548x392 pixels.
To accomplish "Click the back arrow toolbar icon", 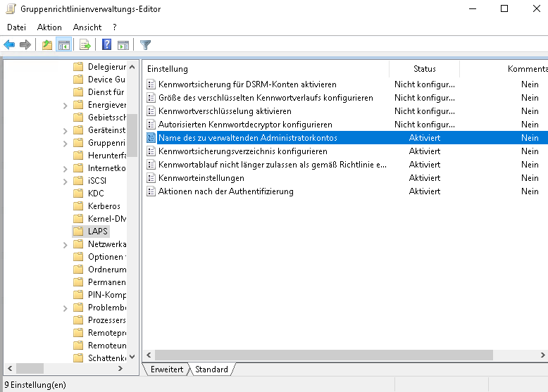I will (9, 45).
